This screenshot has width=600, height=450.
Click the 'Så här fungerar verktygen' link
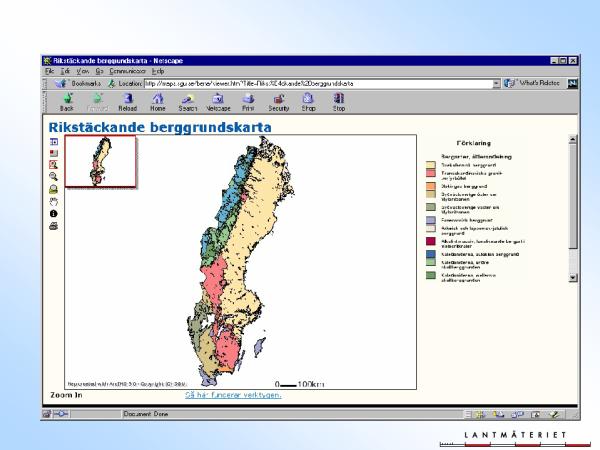(x=232, y=394)
